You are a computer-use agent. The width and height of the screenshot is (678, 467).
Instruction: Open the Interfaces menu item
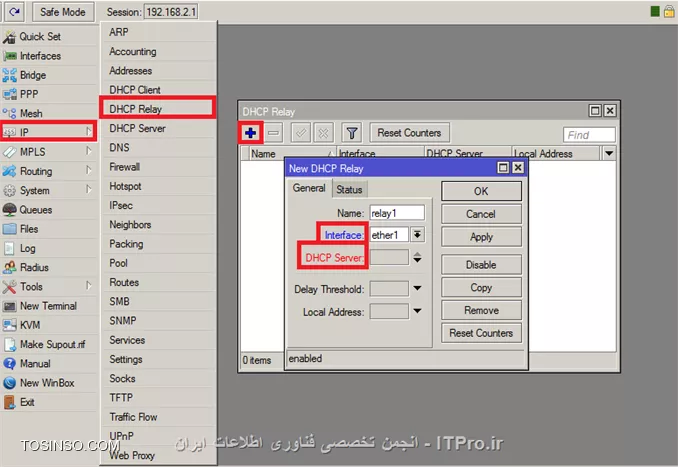click(x=48, y=56)
